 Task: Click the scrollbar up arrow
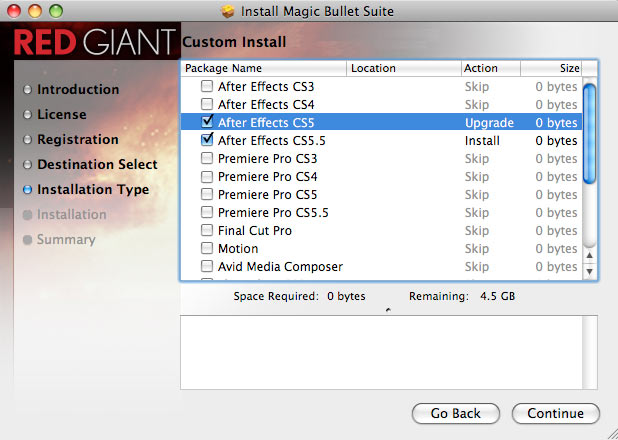[590, 255]
